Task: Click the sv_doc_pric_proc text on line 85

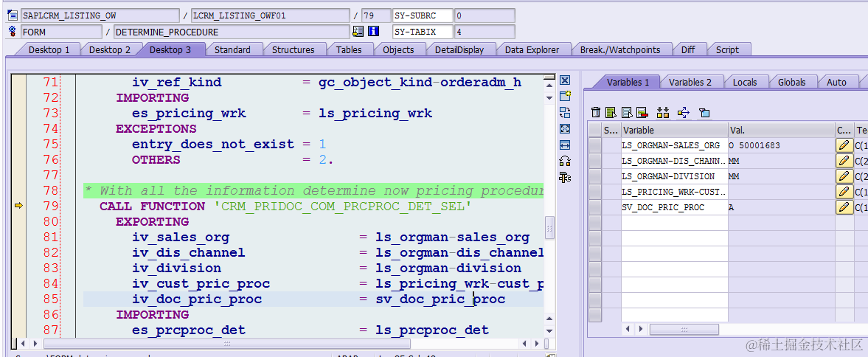Action: pos(440,299)
